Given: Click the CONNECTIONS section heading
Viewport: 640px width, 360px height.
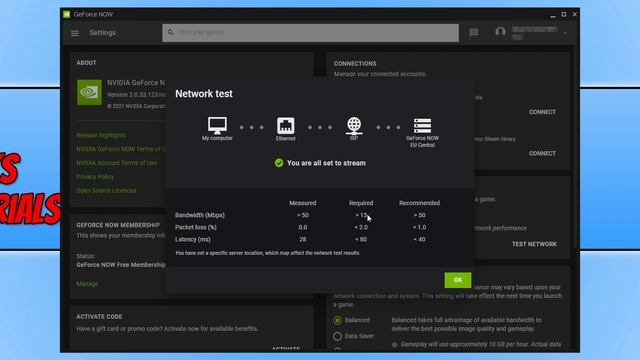Looking at the screenshot, I should (x=355, y=64).
